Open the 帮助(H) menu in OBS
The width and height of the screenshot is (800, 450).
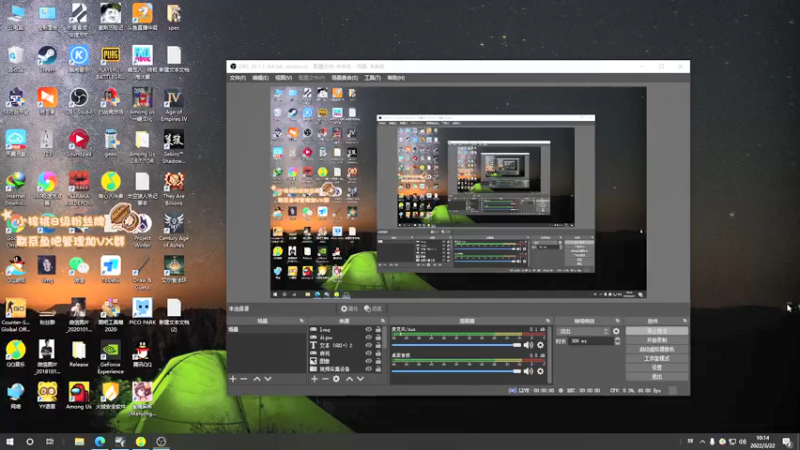(x=396, y=78)
